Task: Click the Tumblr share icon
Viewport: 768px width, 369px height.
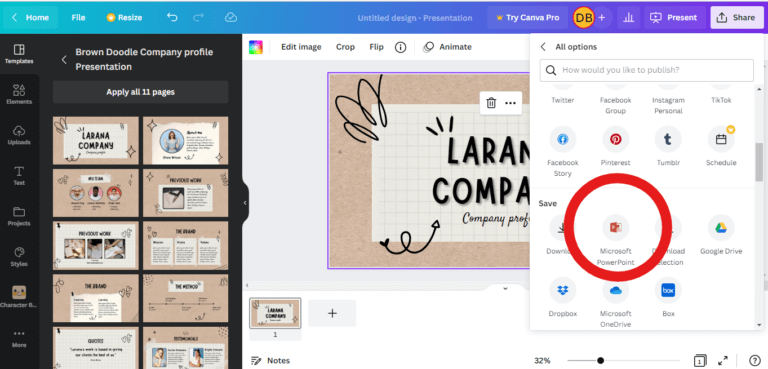Action: [x=668, y=139]
